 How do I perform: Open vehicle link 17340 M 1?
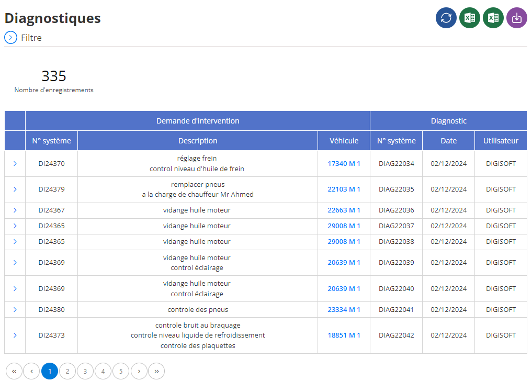tap(344, 164)
